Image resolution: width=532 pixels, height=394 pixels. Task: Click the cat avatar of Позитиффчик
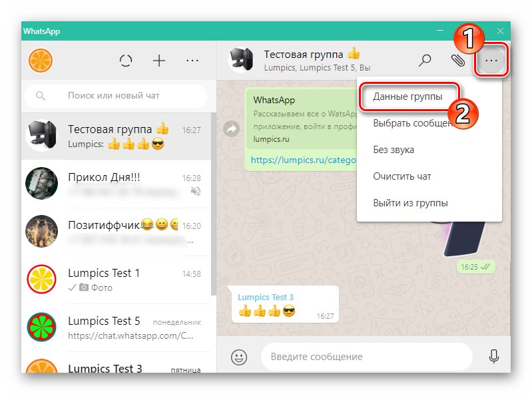coord(41,231)
